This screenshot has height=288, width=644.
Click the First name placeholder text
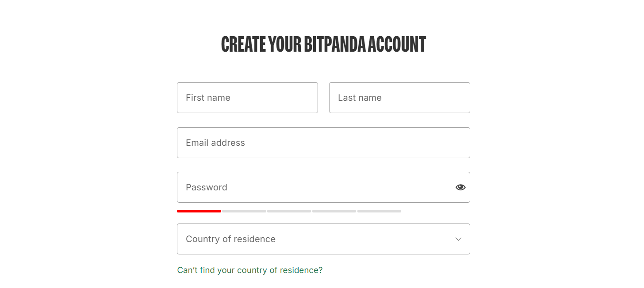208,98
